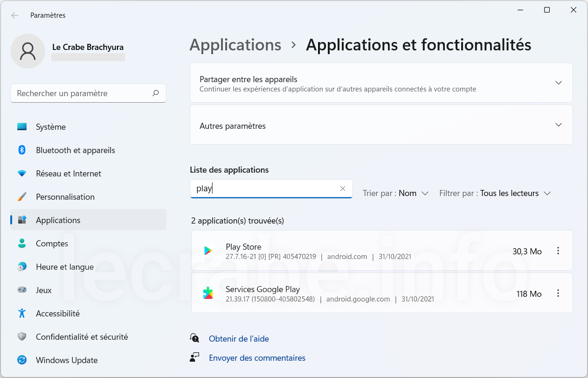The height and width of the screenshot is (378, 588).
Task: Click the Système monitor icon
Action: coord(22,127)
